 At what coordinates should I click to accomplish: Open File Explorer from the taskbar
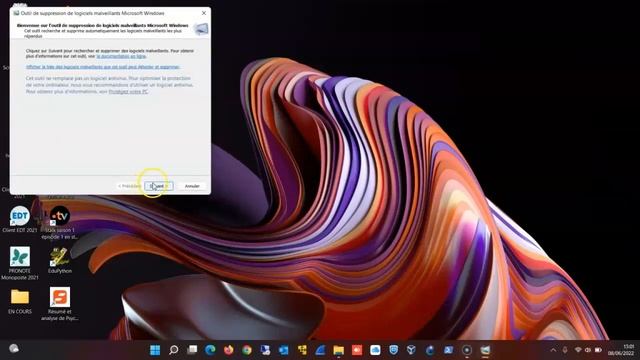(338, 350)
